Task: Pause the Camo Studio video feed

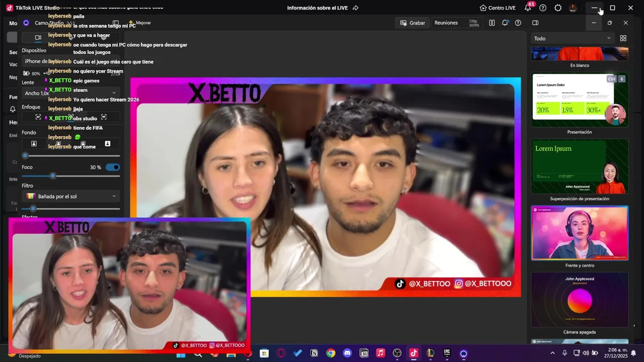Action: (492, 23)
